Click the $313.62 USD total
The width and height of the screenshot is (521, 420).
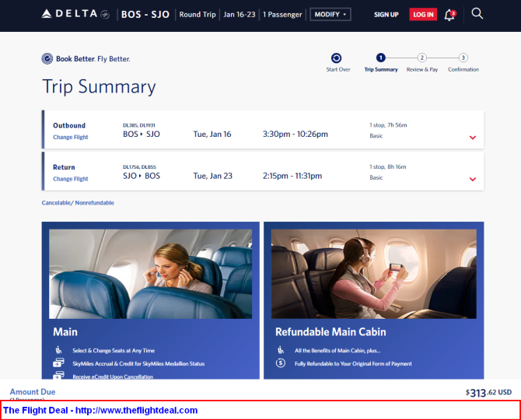point(488,393)
